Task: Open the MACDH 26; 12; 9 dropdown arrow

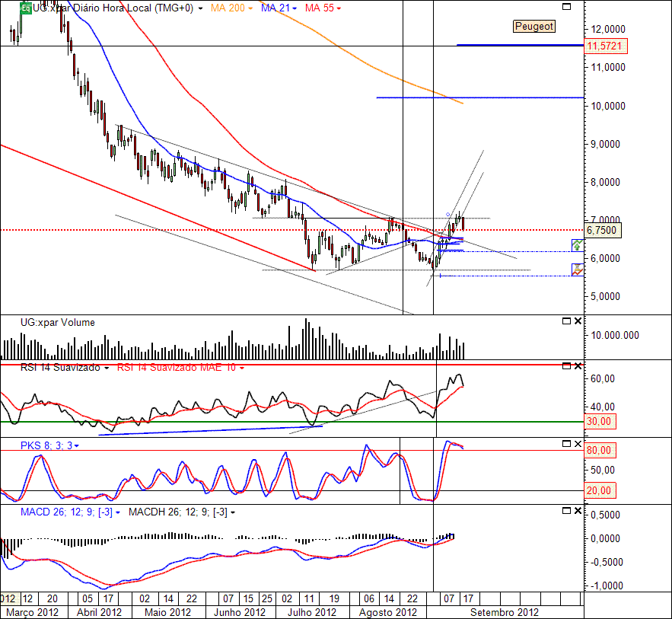Action: (x=233, y=512)
